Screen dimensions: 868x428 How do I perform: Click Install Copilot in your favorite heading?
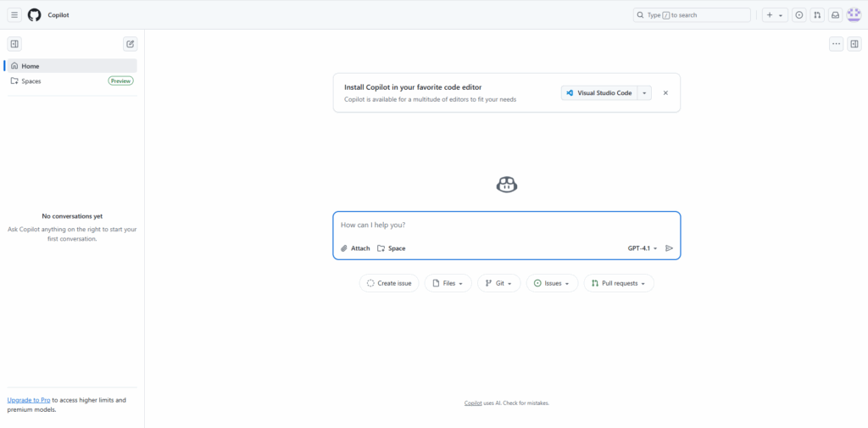[413, 87]
